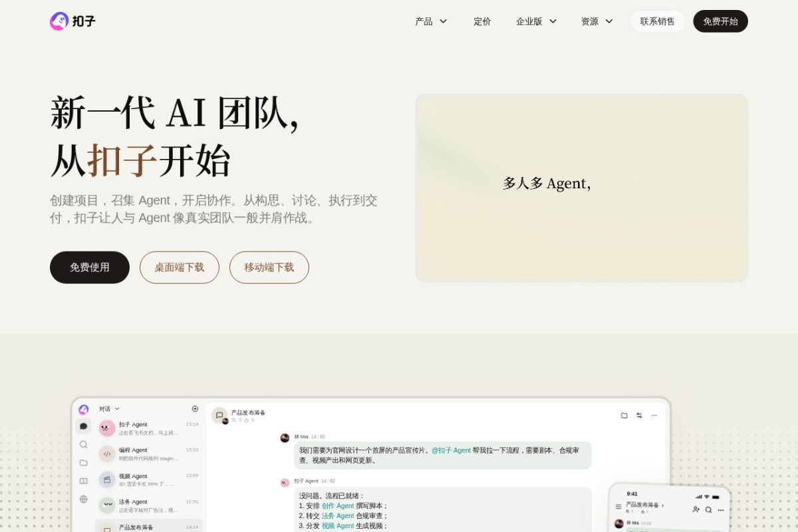Click the 多人多 Agent animation card
This screenshot has width=798, height=532.
coord(582,188)
